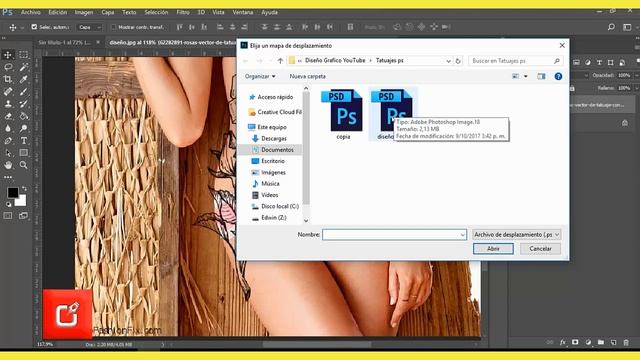Open the Capa dropdown in options bar

pyautogui.click(x=90, y=27)
